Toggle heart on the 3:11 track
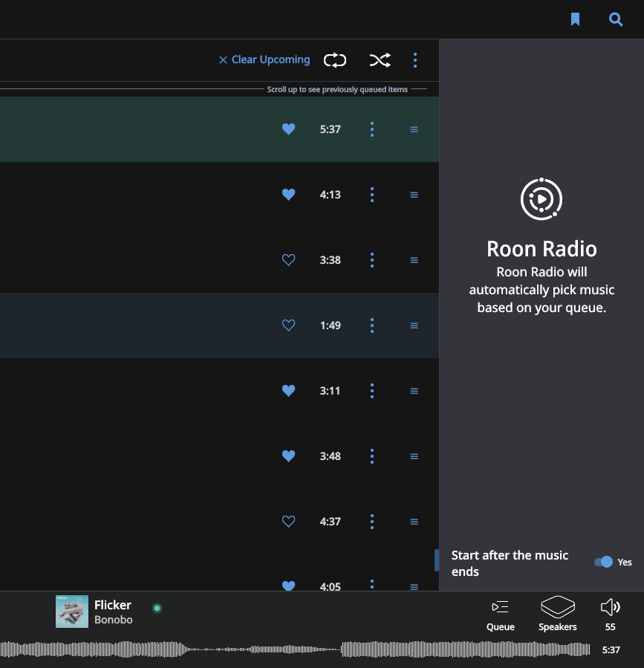Screen dimensions: 644x668 288,391
